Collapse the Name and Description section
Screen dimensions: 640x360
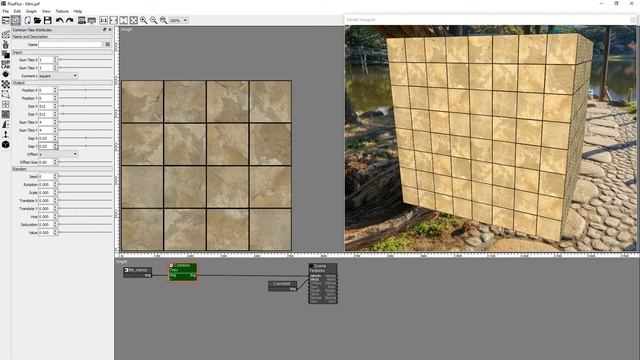pyautogui.click(x=62, y=37)
